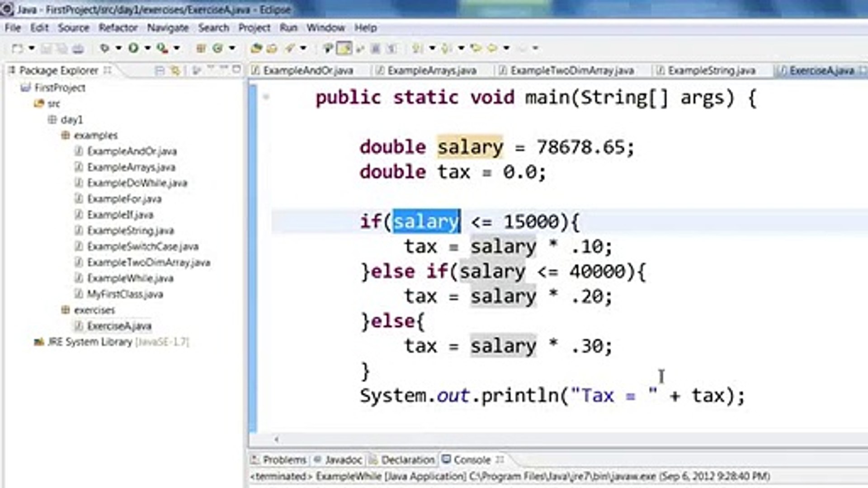
Task: Open the Problems view tab
Action: (285, 460)
